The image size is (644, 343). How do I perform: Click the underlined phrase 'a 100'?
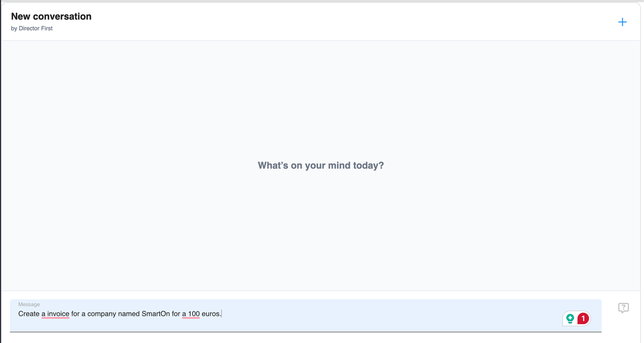point(191,314)
